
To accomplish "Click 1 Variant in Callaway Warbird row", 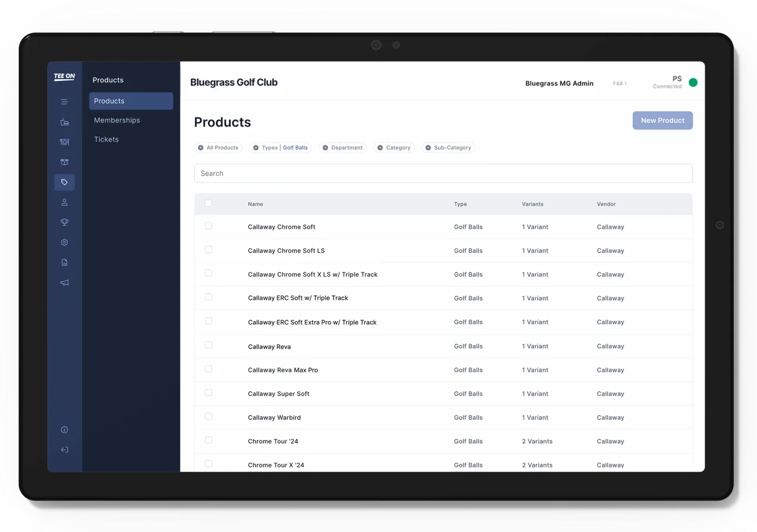I will point(535,417).
